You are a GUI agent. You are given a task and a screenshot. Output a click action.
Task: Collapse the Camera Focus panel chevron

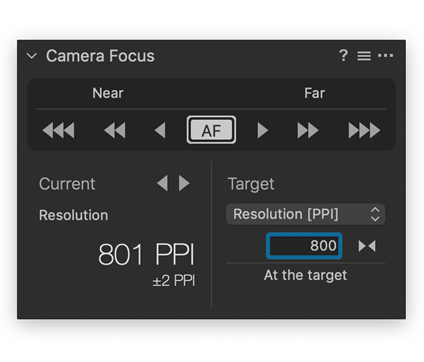click(32, 56)
